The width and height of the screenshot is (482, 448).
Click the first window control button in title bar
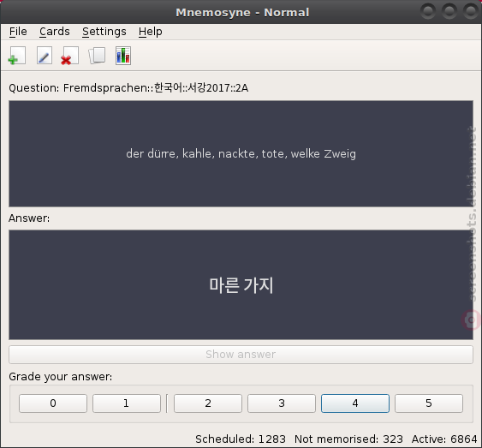pos(427,11)
